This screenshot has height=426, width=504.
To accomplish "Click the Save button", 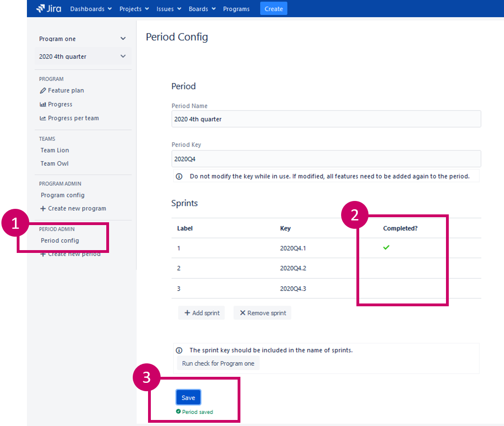I will [x=188, y=398].
